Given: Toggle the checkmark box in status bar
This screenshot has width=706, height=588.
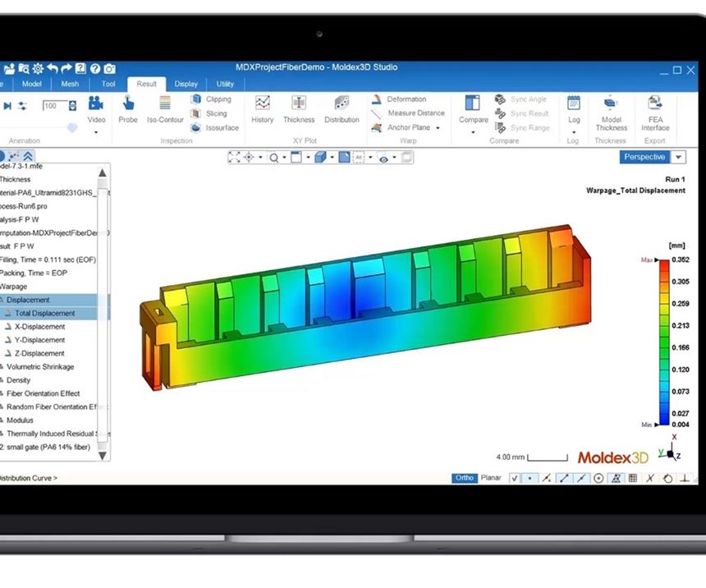Looking at the screenshot, I should (514, 478).
